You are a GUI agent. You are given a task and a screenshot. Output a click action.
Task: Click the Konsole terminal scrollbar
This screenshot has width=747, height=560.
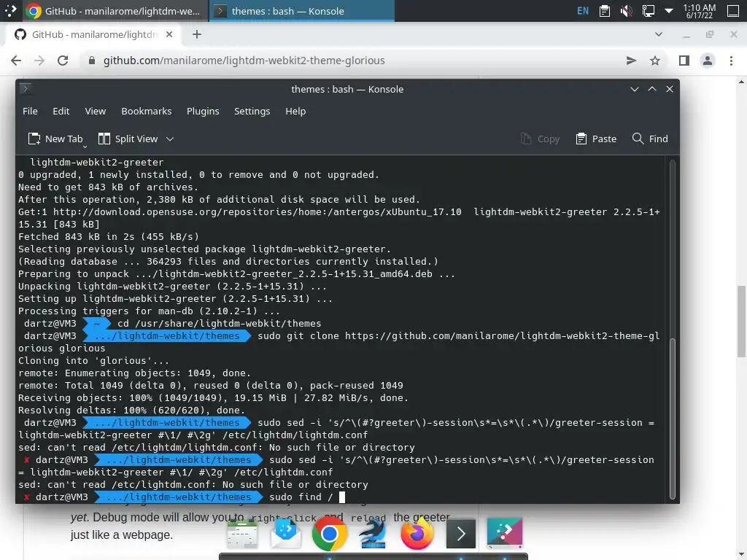672,418
